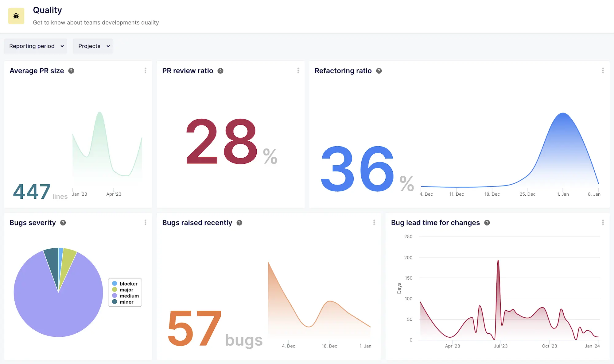Open options menu on Bug lead time card
Image resolution: width=614 pixels, height=364 pixels.
(603, 222)
